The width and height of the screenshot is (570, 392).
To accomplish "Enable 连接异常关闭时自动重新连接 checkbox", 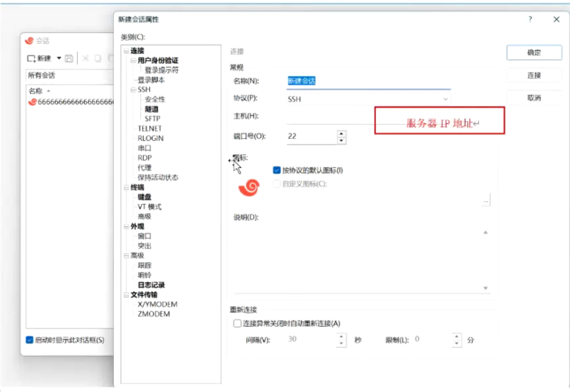I will (x=237, y=323).
